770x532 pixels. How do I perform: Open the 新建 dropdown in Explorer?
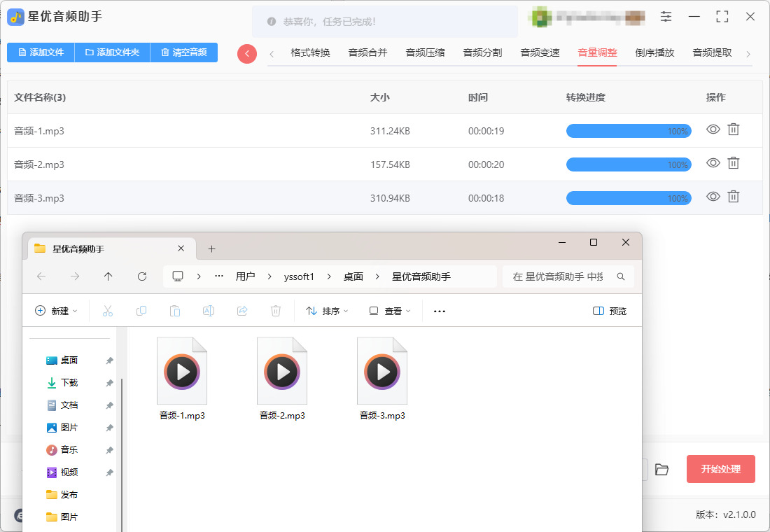coord(56,311)
